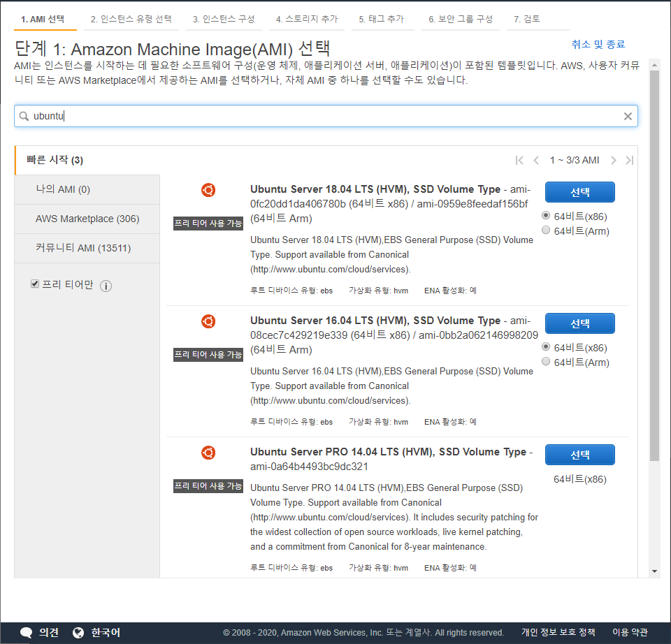Click the Ubuntu logo for Ubuntu Server 16.04

[208, 321]
